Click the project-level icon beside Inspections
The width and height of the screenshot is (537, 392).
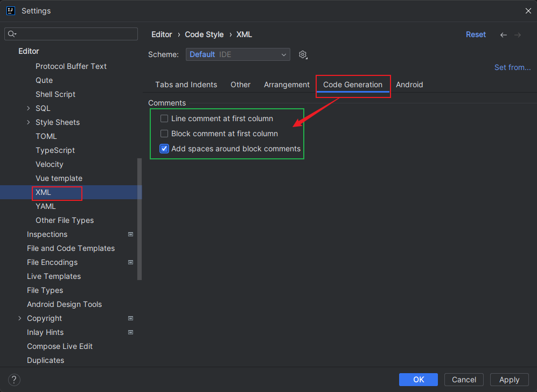point(130,235)
